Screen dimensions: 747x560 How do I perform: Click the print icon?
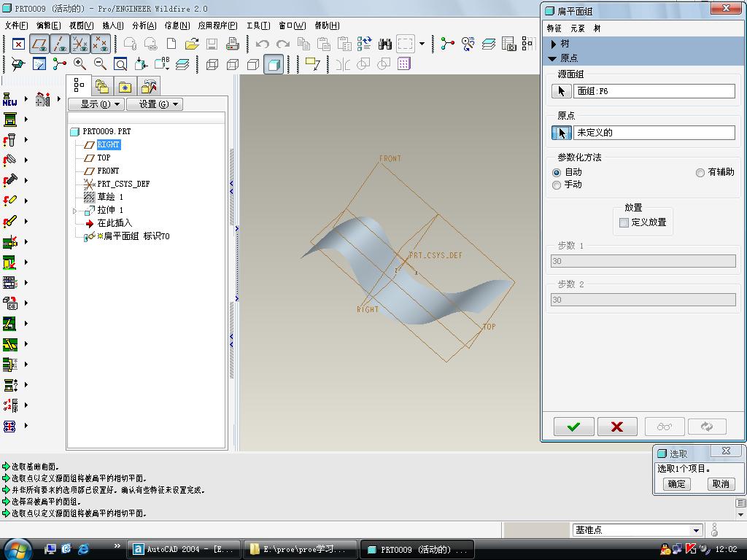pyautogui.click(x=233, y=44)
